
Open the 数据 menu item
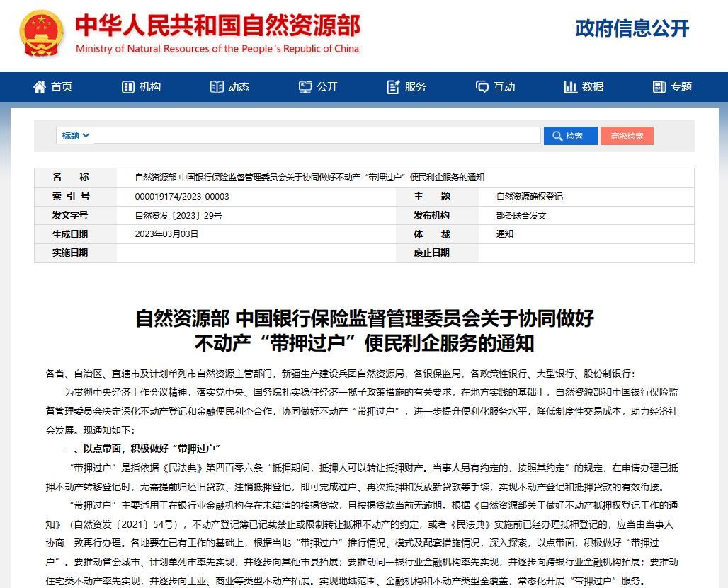(593, 87)
